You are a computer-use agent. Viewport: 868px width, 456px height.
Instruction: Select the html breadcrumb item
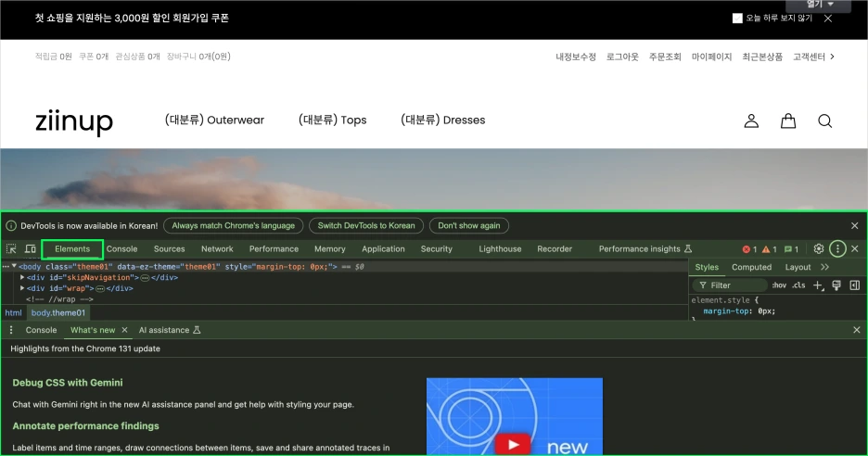tap(13, 312)
